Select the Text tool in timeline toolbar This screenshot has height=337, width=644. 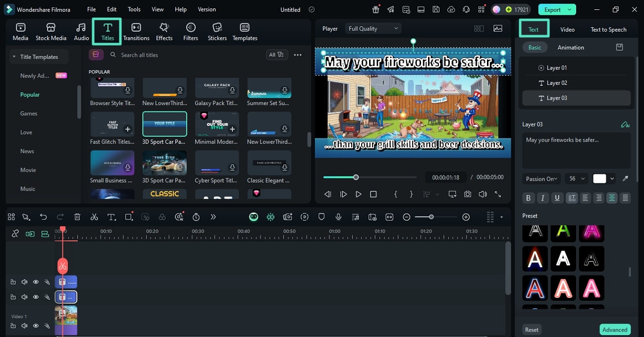click(111, 217)
